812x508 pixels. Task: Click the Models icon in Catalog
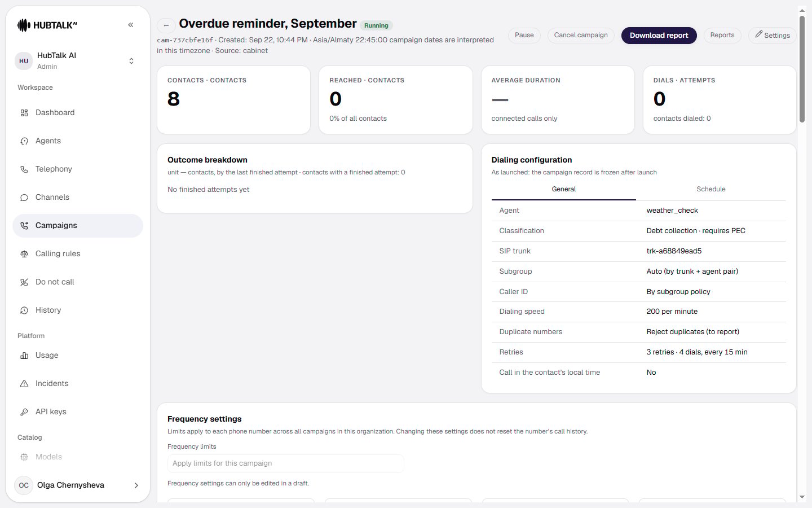[x=24, y=457]
